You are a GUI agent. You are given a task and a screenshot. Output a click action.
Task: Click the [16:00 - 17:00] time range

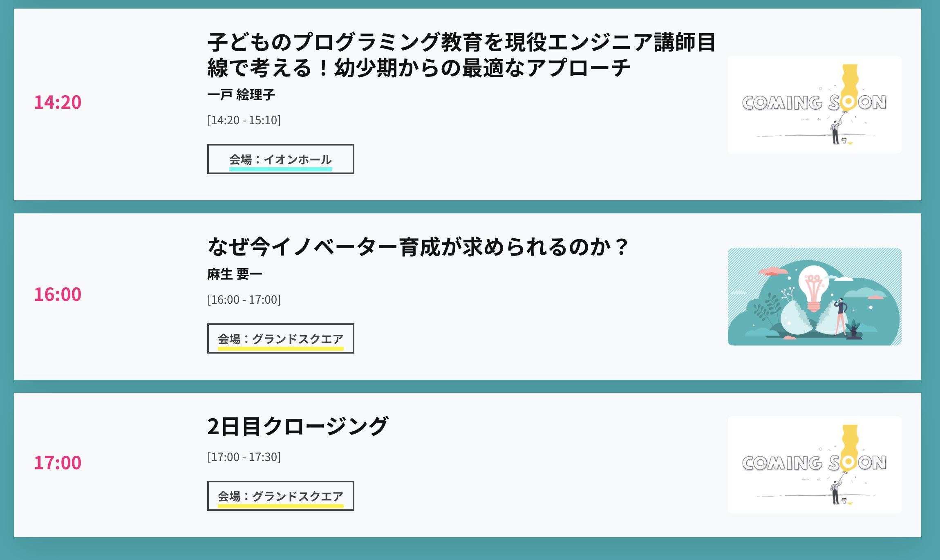click(x=244, y=300)
